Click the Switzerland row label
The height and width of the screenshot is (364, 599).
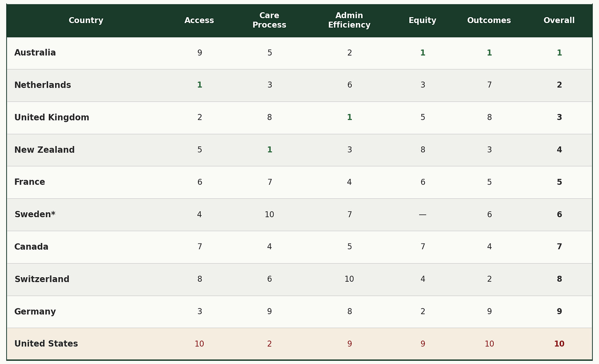tap(42, 279)
